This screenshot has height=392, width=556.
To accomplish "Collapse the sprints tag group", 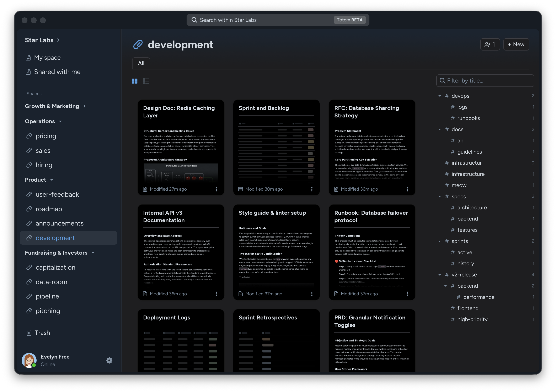I will pos(439,241).
